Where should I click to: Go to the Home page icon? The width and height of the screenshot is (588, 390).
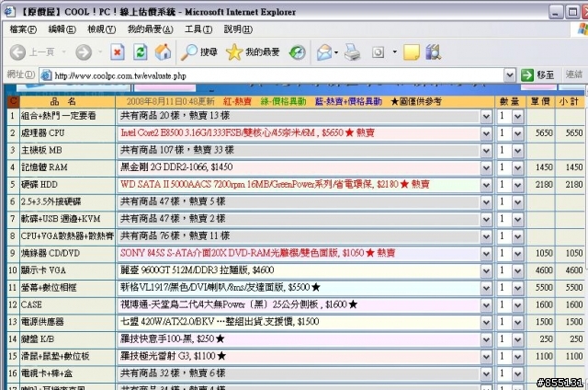(163, 52)
